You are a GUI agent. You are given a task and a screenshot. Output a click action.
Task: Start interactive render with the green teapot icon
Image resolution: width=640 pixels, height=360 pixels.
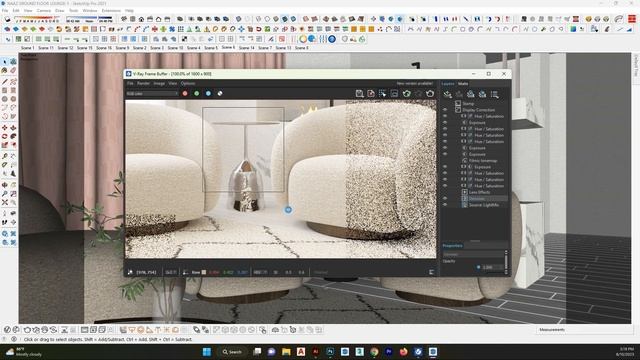pyautogui.click(x=406, y=93)
